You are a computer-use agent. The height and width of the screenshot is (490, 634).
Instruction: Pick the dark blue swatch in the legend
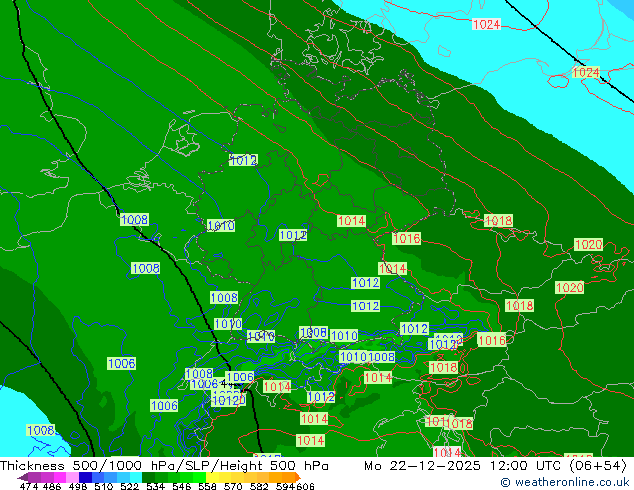(85, 477)
